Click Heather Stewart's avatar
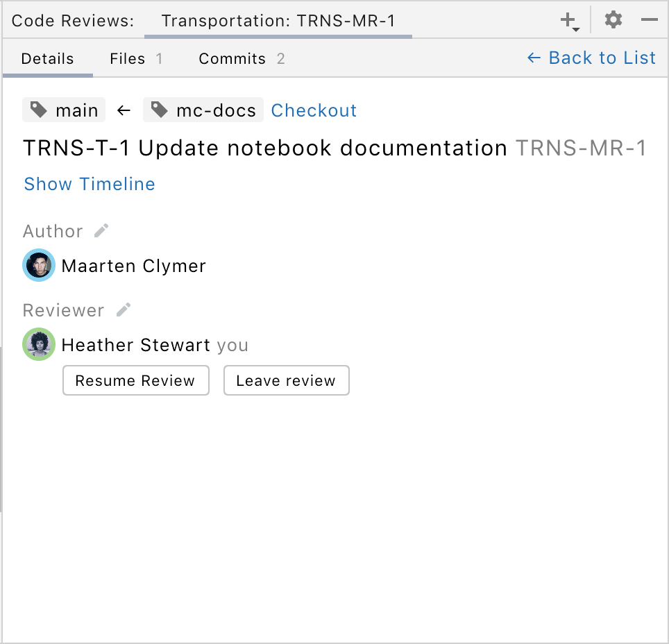Image resolution: width=669 pixels, height=644 pixels. click(x=39, y=344)
